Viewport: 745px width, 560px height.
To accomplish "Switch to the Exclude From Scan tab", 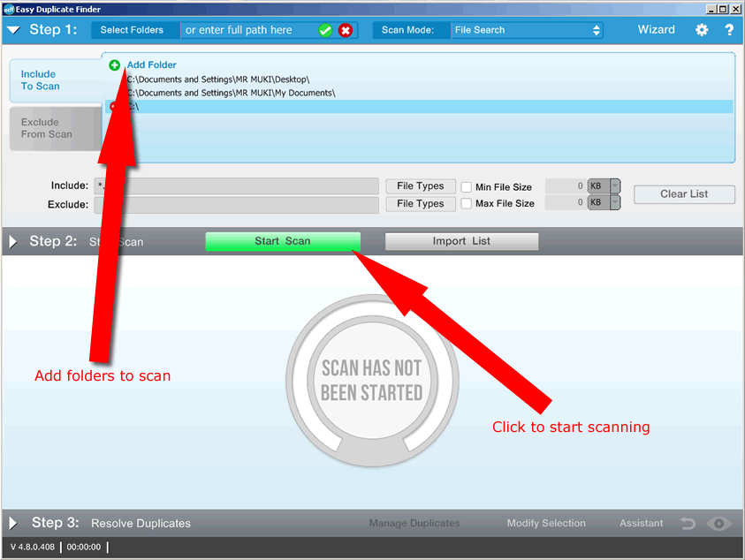I will pyautogui.click(x=56, y=128).
